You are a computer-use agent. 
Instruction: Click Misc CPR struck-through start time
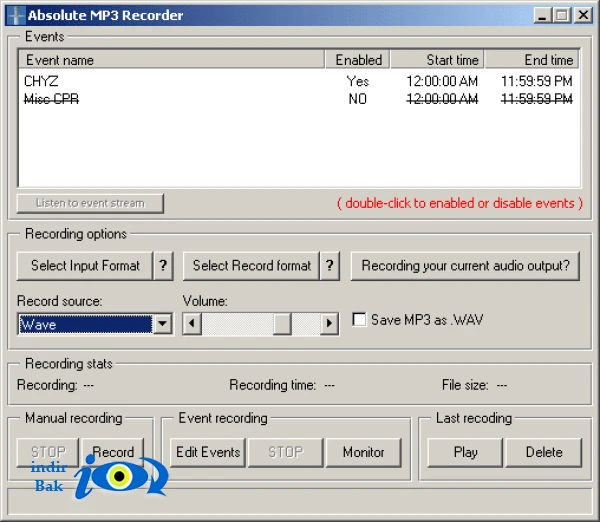tap(442, 99)
